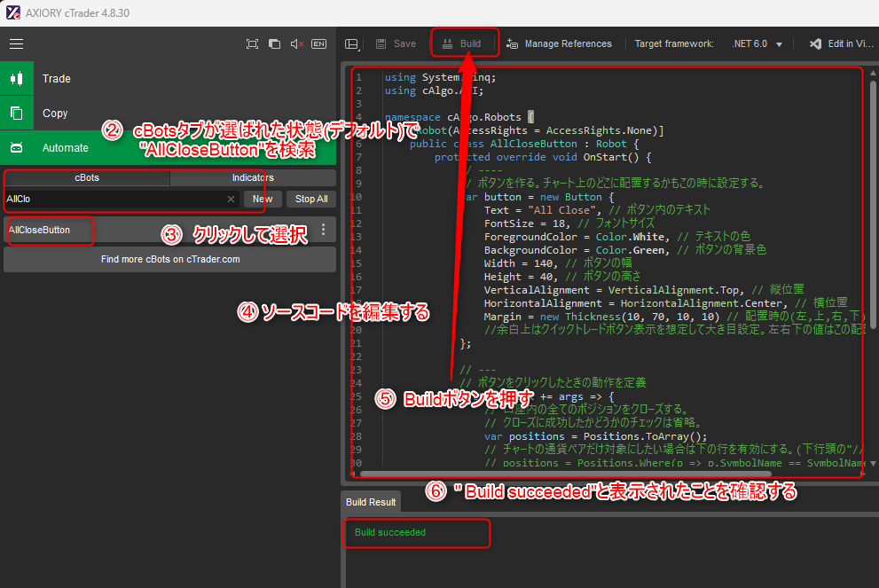The image size is (879, 588).
Task: Clear the cBot search text
Action: pyautogui.click(x=231, y=199)
